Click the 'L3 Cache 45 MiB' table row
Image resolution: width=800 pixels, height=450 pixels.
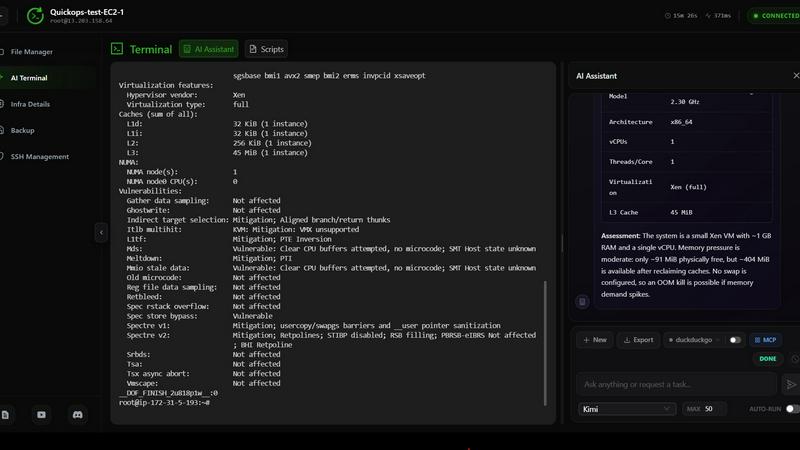[686, 212]
